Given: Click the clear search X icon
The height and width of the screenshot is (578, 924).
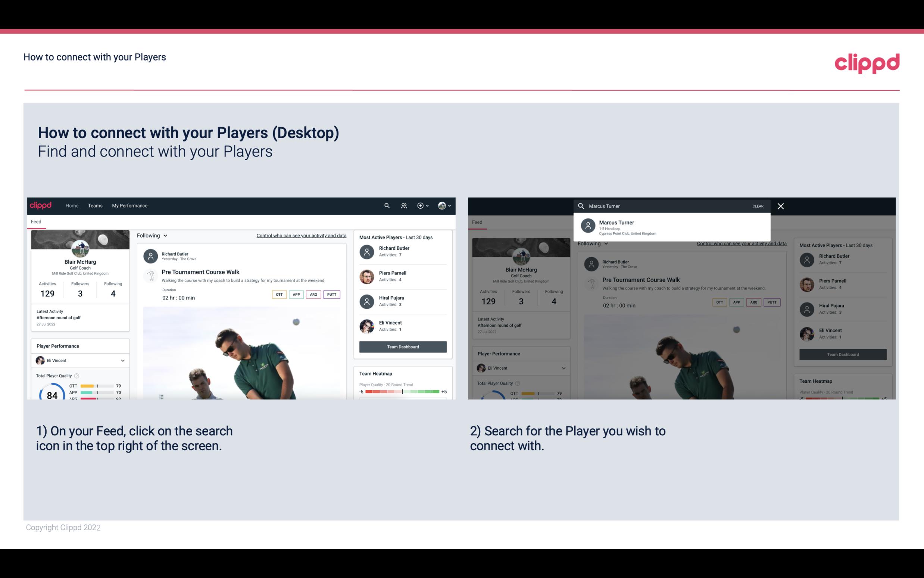Looking at the screenshot, I should coord(780,206).
